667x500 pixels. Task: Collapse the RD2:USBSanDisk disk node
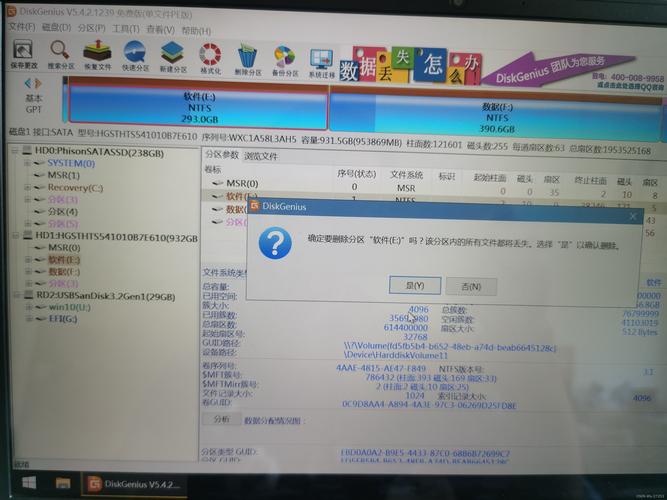click(17, 295)
